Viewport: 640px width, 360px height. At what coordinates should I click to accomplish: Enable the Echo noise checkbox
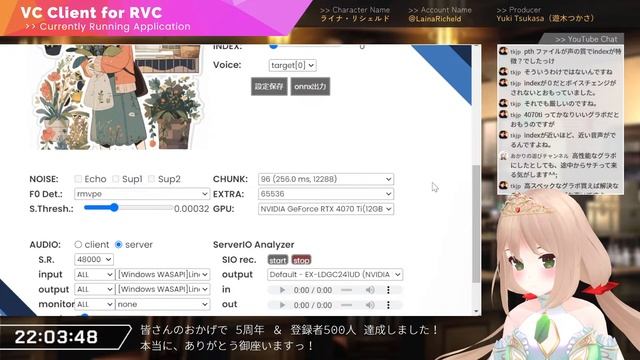point(78,179)
